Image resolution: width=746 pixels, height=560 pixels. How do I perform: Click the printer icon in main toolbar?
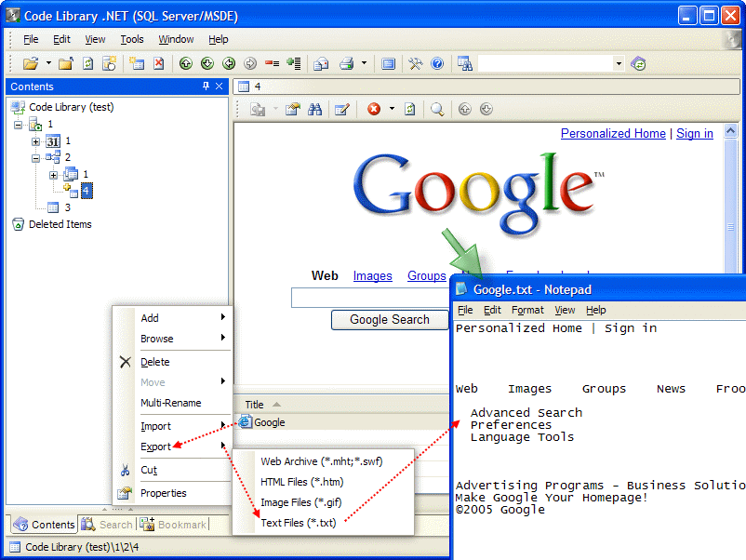click(x=346, y=63)
